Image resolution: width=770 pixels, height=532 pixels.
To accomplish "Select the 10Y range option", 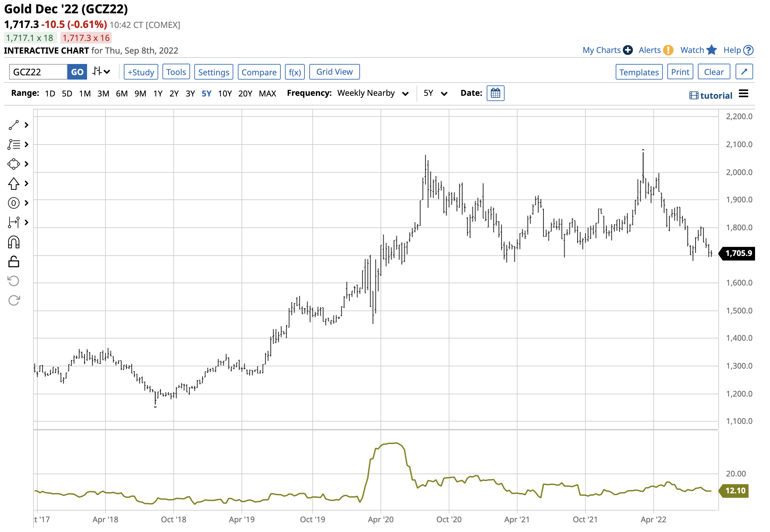I will click(225, 94).
